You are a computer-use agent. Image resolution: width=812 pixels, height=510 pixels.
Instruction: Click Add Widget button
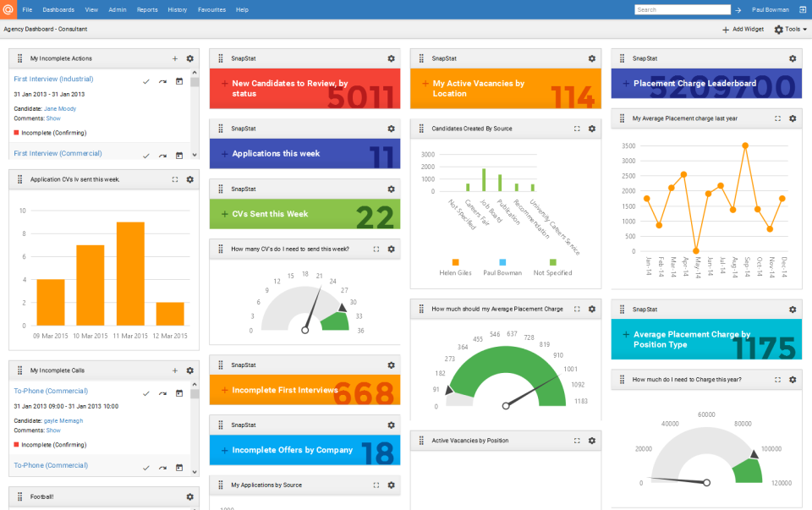point(743,29)
